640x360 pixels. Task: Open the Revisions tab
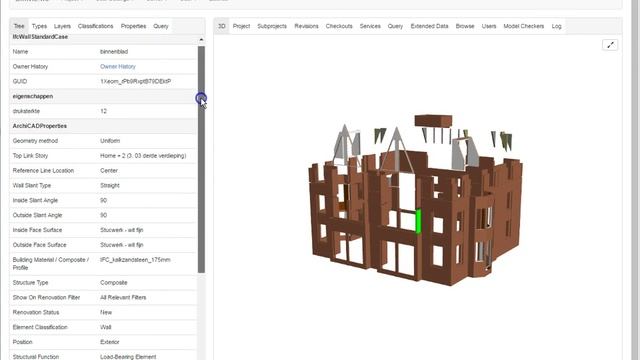[307, 26]
